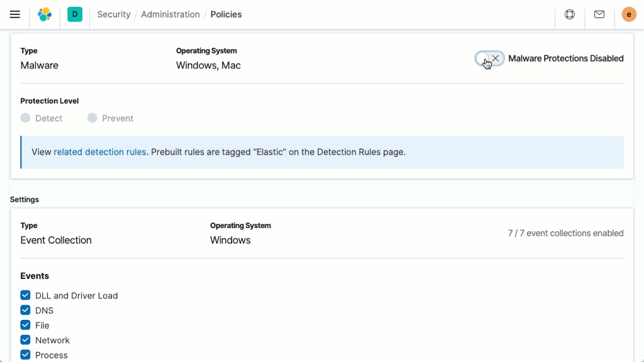Screen dimensions: 644x362
Task: Uncheck the Network events checkbox
Action: point(26,340)
